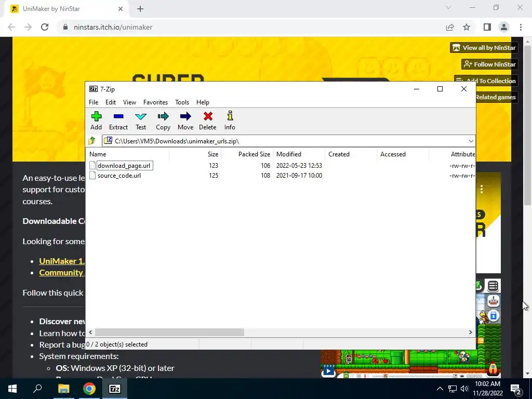This screenshot has width=532, height=399.
Task: Click Related games button
Action: (497, 97)
